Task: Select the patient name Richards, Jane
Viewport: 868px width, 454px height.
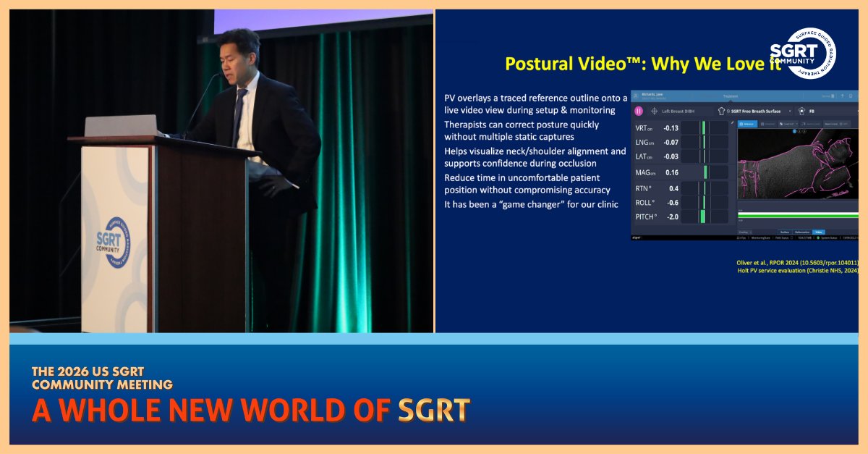Action: click(652, 94)
